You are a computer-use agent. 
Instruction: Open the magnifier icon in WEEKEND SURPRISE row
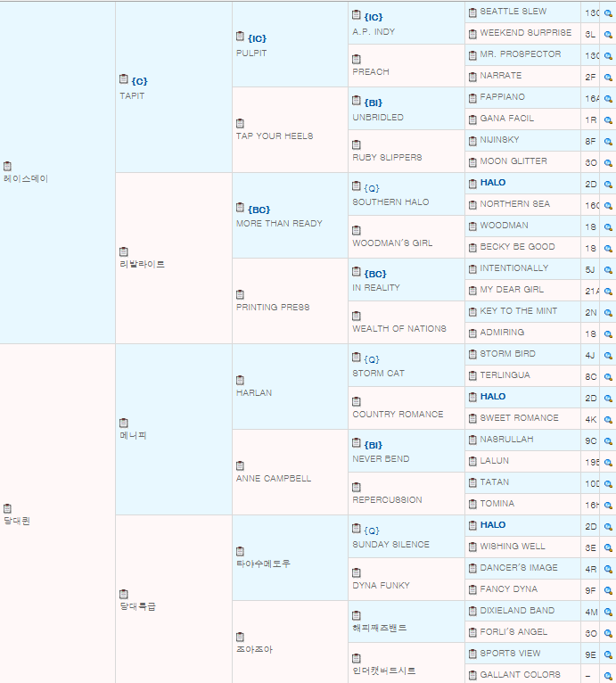tap(608, 35)
